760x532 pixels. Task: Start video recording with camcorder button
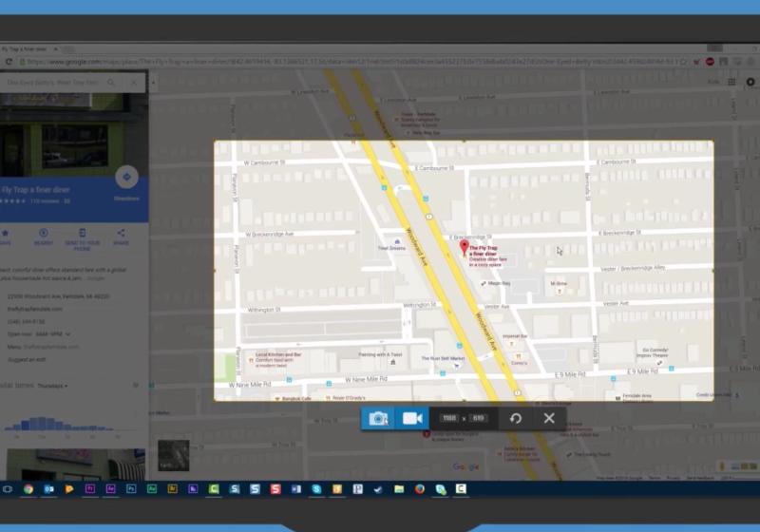click(x=411, y=419)
